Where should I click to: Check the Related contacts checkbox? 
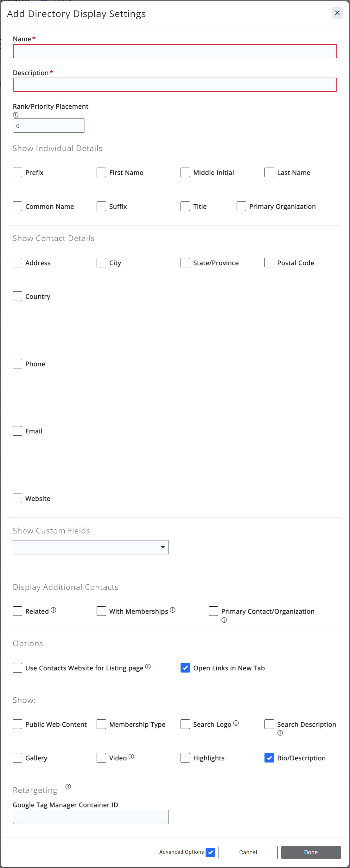(17, 611)
